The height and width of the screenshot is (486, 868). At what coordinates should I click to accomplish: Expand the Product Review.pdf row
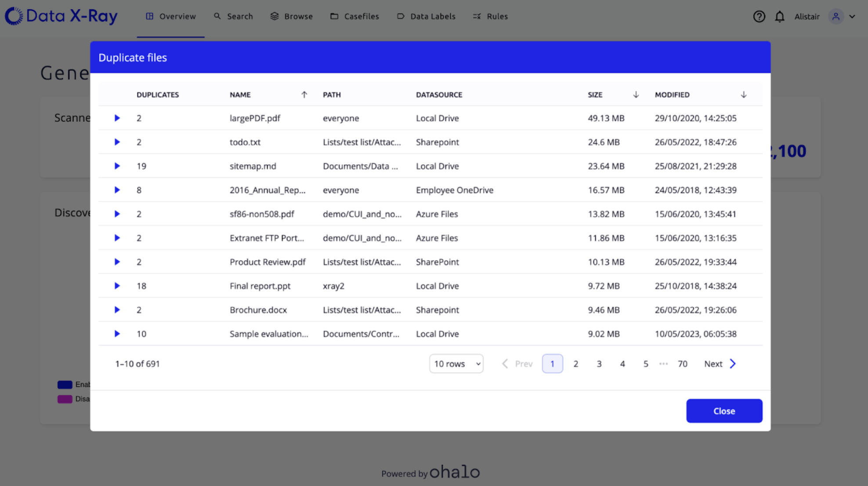(x=117, y=262)
